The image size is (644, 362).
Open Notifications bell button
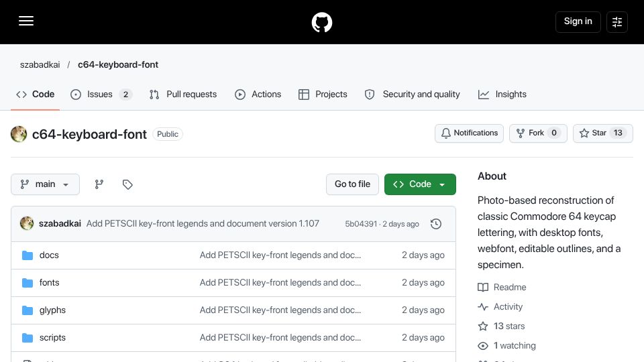[x=469, y=133]
